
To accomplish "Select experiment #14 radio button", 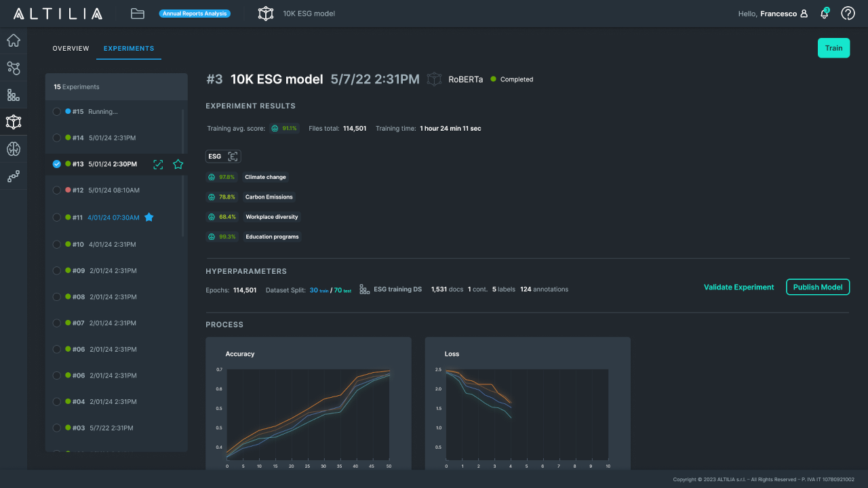I will 57,138.
